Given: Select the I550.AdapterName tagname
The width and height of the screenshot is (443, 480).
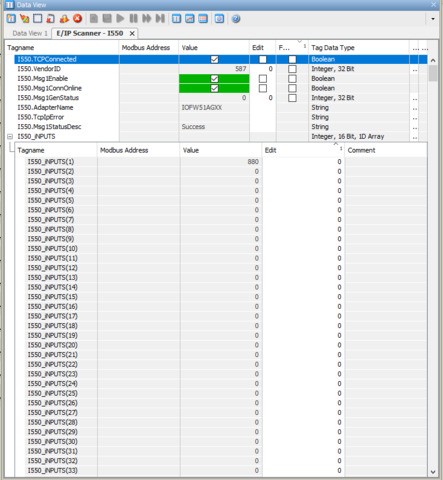Looking at the screenshot, I should [45, 108].
